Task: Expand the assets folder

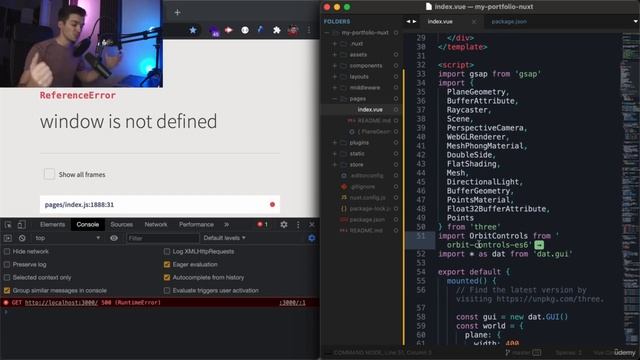Action: coord(335,55)
